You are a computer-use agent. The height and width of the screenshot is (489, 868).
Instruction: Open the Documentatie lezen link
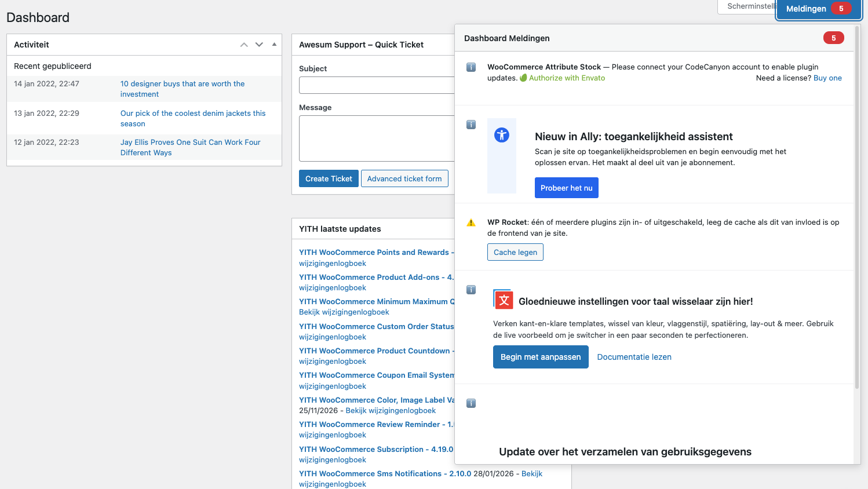tap(634, 357)
